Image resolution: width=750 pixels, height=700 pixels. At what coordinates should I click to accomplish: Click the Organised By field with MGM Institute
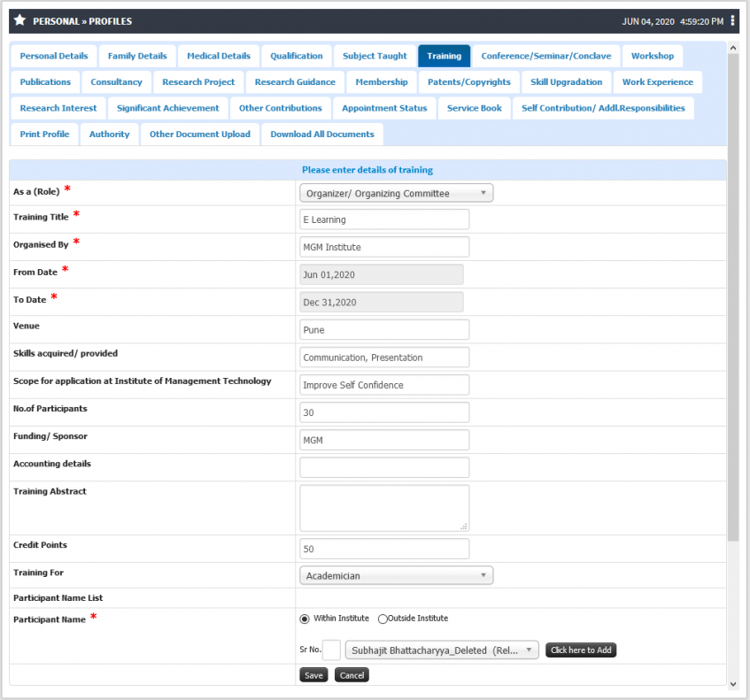click(384, 247)
